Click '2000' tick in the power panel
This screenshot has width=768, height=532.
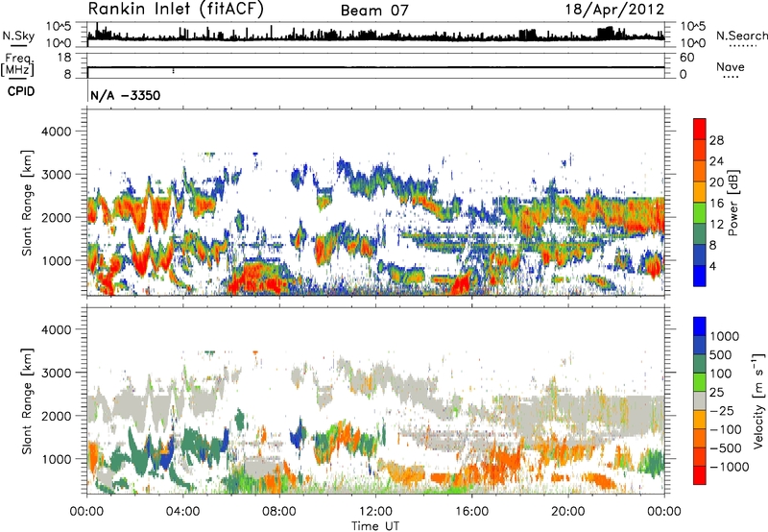coord(56,217)
